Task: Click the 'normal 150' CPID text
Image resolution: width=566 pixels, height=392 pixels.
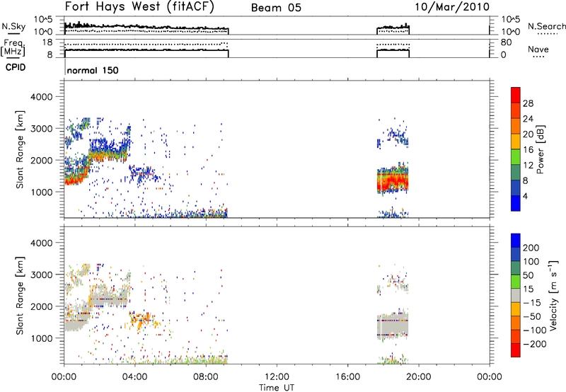Action: (x=93, y=70)
